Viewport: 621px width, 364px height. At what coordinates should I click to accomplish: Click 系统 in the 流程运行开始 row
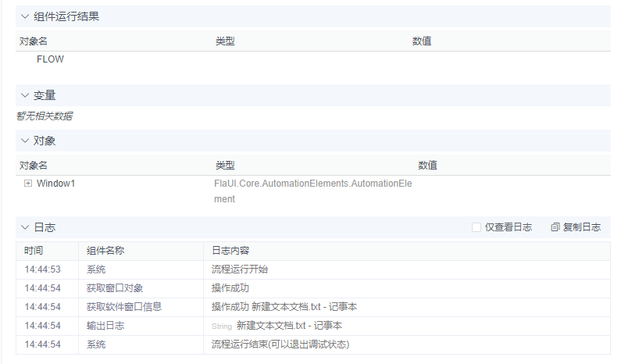tap(96, 269)
